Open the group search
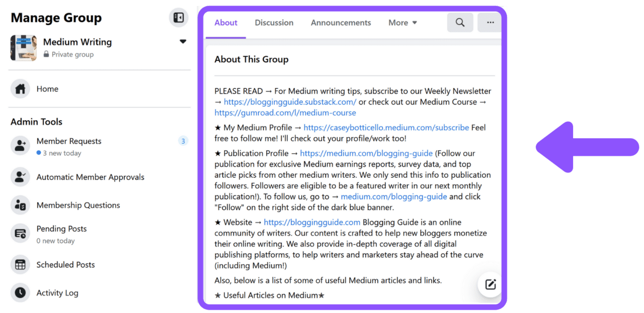Image resolution: width=644 pixels, height=313 pixels. tap(460, 22)
